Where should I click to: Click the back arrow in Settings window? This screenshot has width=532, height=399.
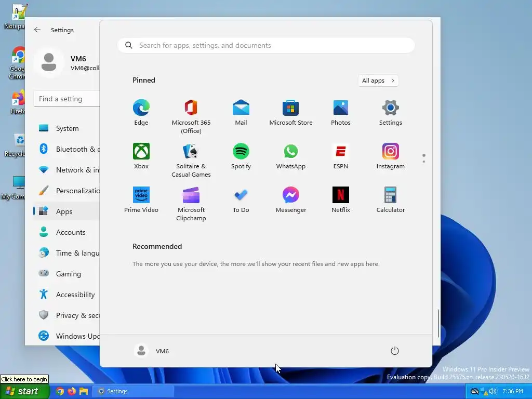pos(37,30)
